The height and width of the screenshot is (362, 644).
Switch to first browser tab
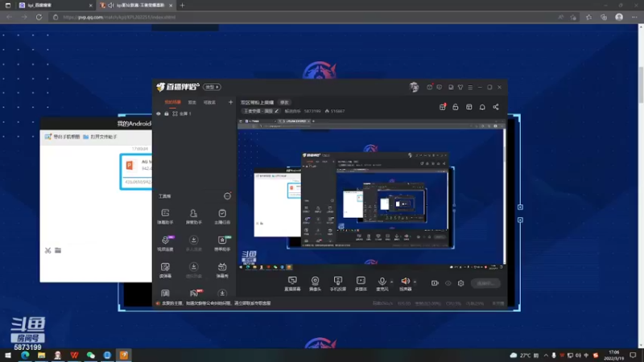coord(55,6)
